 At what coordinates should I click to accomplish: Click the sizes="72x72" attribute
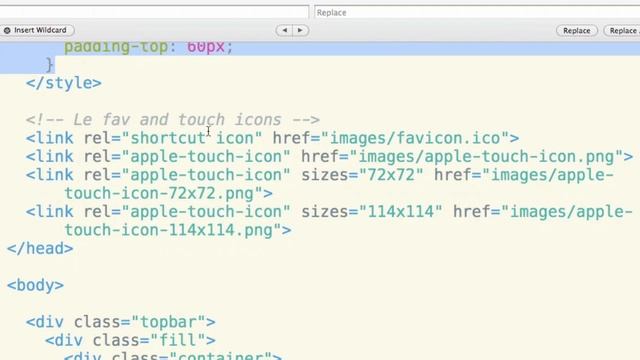tap(362, 175)
